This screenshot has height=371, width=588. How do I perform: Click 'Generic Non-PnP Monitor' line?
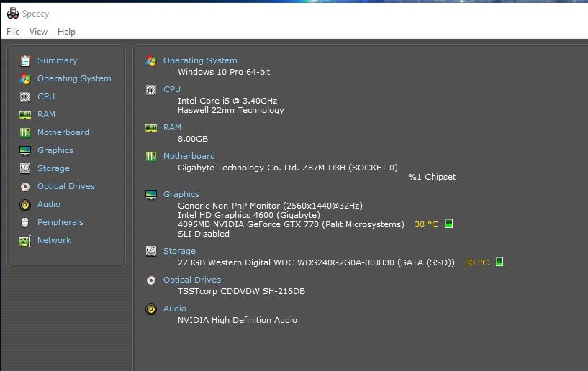tap(270, 206)
